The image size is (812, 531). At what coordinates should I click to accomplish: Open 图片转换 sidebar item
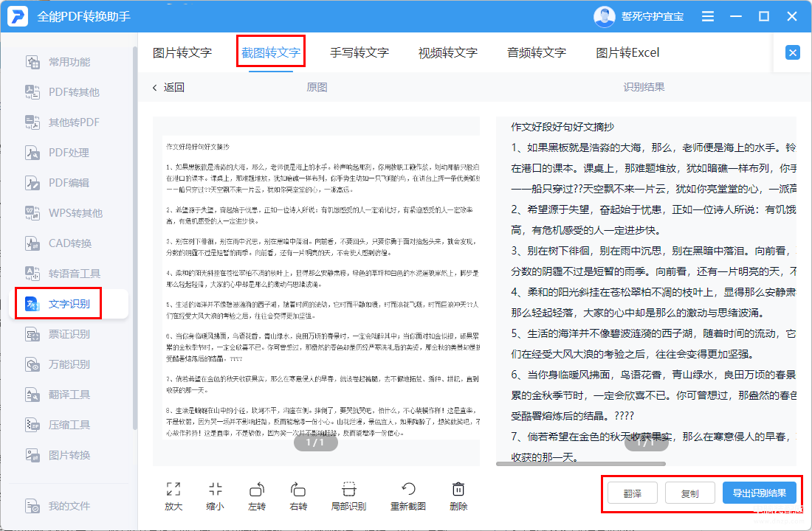coord(58,455)
